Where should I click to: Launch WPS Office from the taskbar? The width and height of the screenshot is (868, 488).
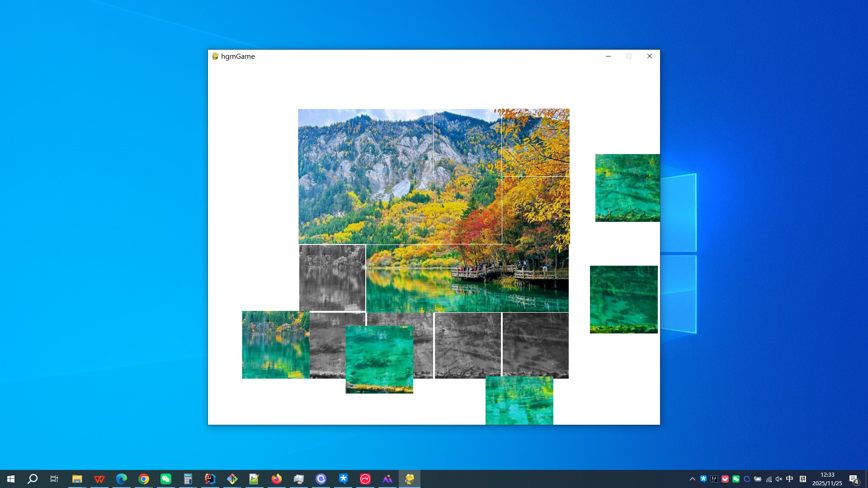[x=99, y=479]
